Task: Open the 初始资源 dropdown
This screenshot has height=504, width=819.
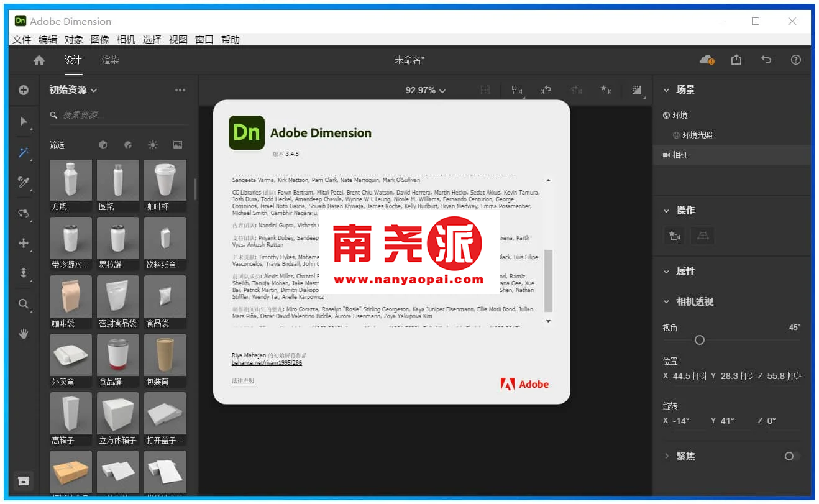Action: pyautogui.click(x=73, y=90)
